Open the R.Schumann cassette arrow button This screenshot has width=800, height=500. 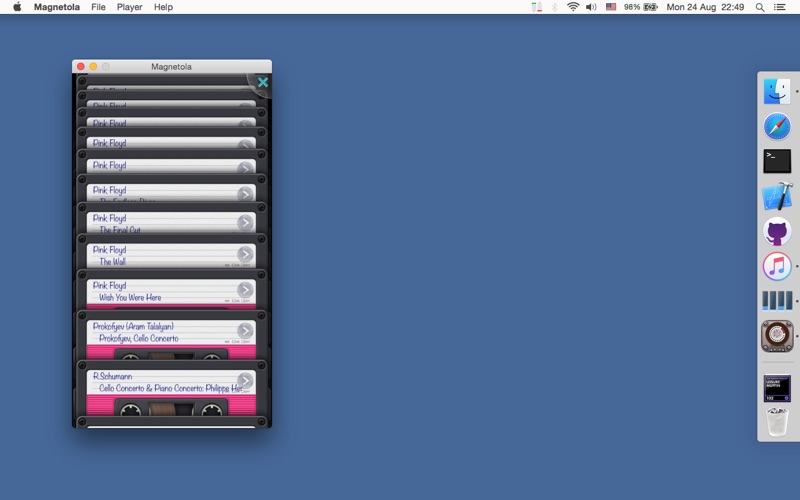click(245, 381)
